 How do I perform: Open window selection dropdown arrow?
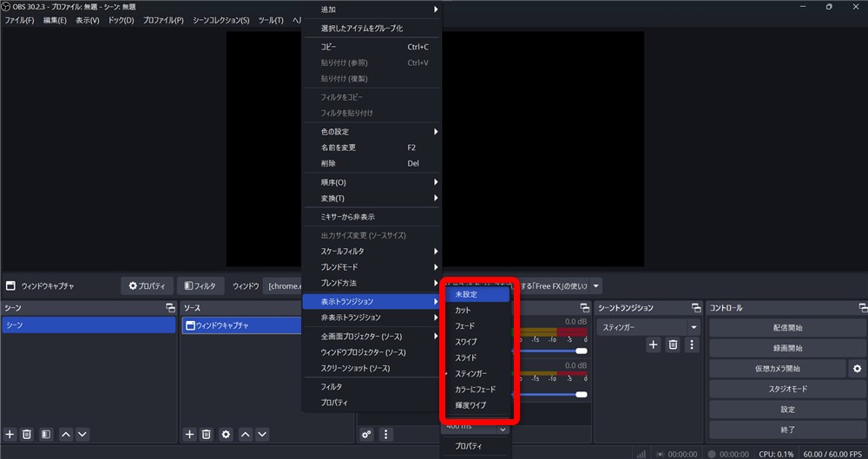pos(596,286)
